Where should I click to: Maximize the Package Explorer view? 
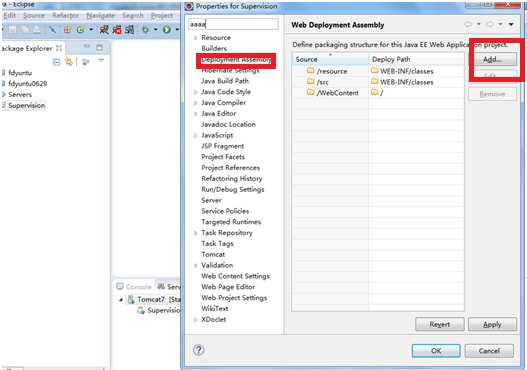[x=99, y=47]
